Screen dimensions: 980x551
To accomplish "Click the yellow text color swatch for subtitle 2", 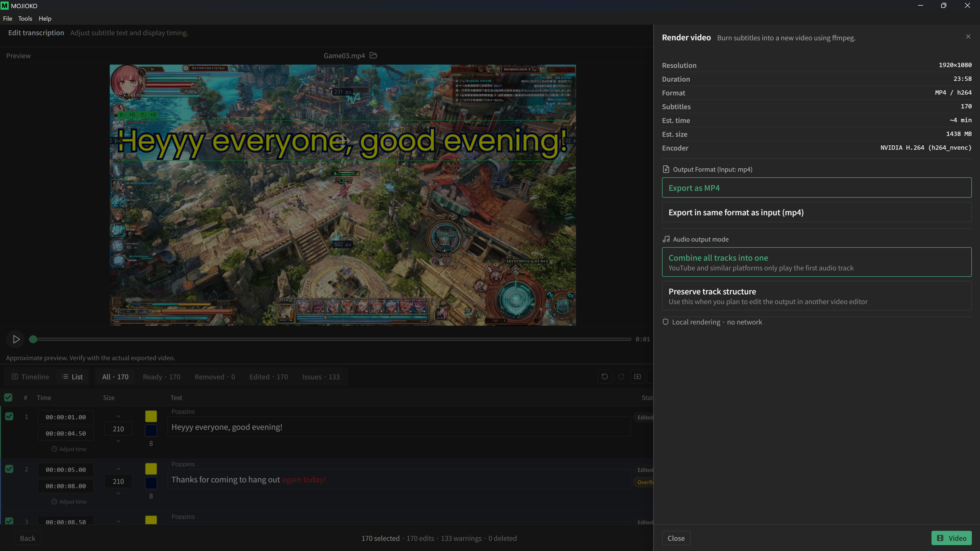I will pos(151,469).
